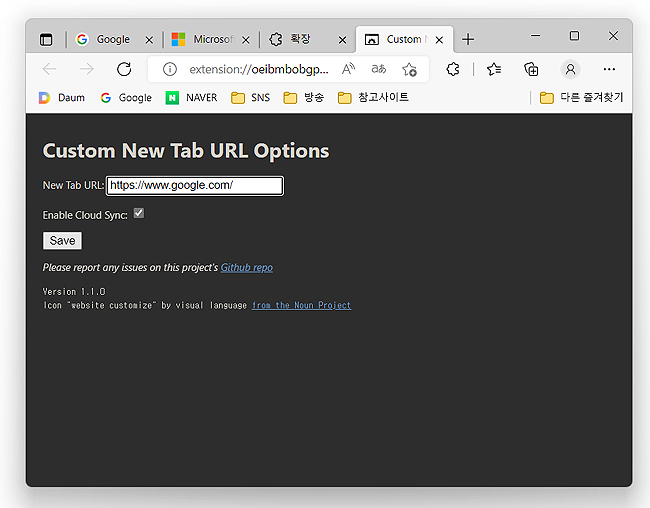Click the extension URL address bar

(259, 69)
